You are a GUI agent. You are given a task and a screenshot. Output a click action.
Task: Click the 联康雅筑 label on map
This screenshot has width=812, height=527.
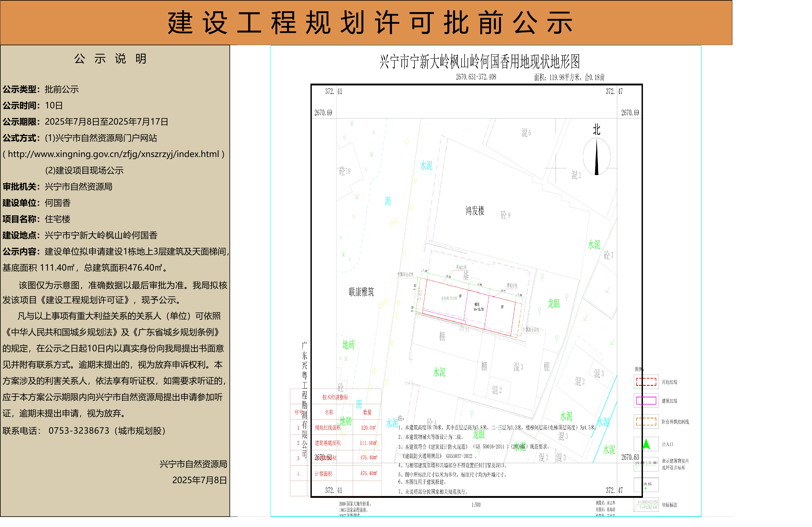[361, 292]
